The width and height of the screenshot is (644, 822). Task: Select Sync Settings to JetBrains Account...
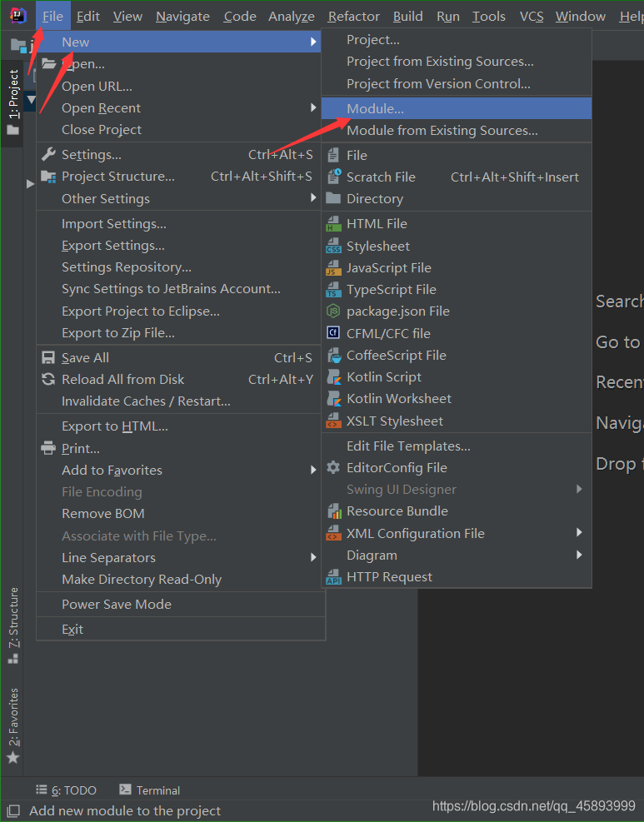coord(179,289)
